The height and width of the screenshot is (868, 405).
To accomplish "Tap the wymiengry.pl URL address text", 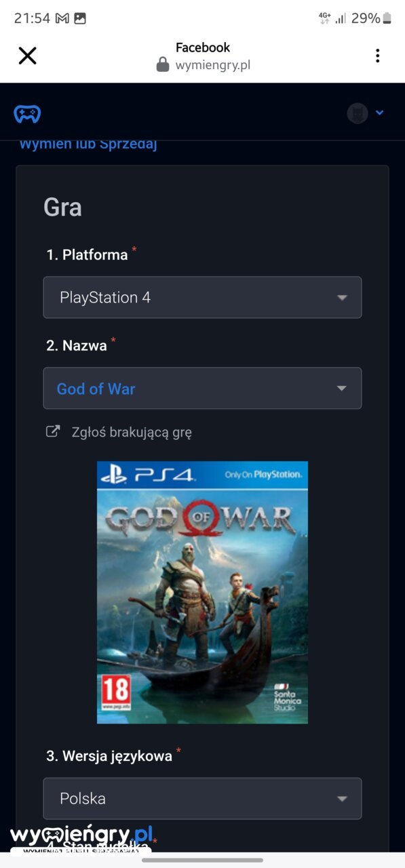I will click(213, 65).
